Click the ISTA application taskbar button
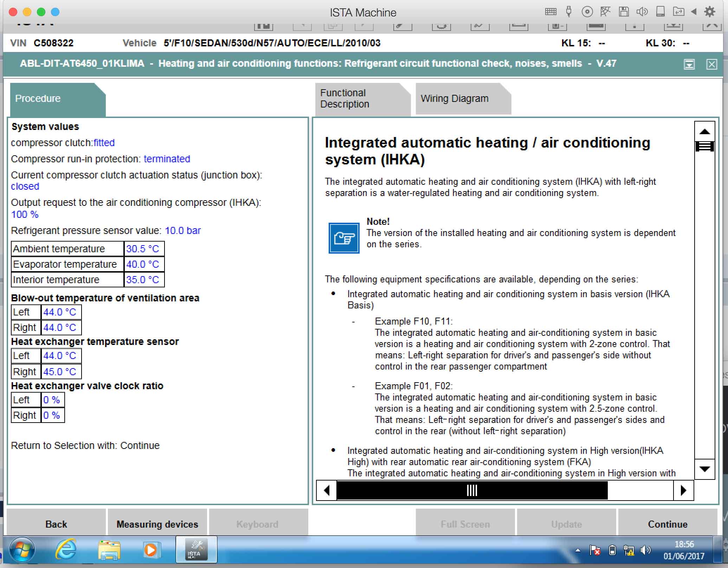The image size is (728, 568). click(x=196, y=550)
